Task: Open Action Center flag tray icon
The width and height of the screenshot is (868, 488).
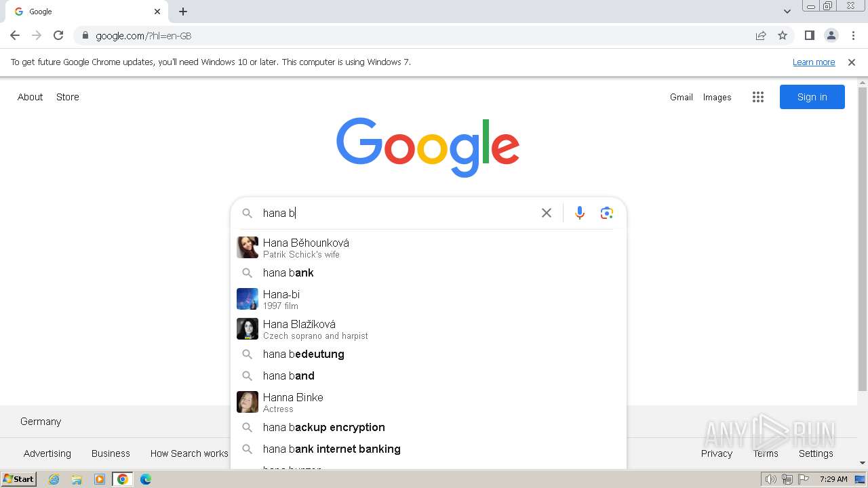Action: pyautogui.click(x=804, y=479)
